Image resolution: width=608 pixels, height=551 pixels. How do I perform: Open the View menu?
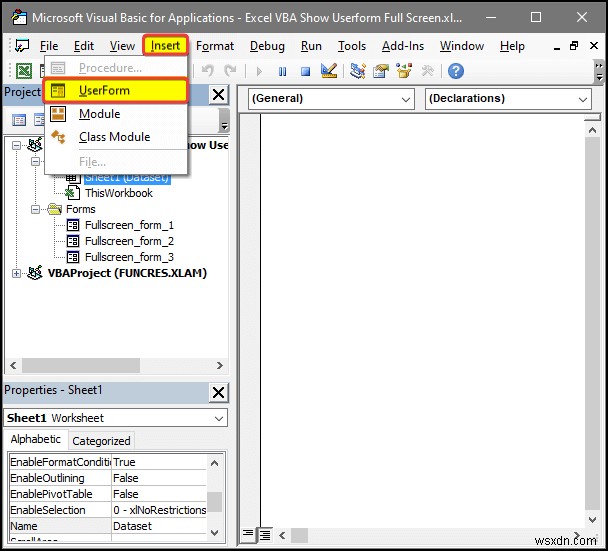point(122,46)
